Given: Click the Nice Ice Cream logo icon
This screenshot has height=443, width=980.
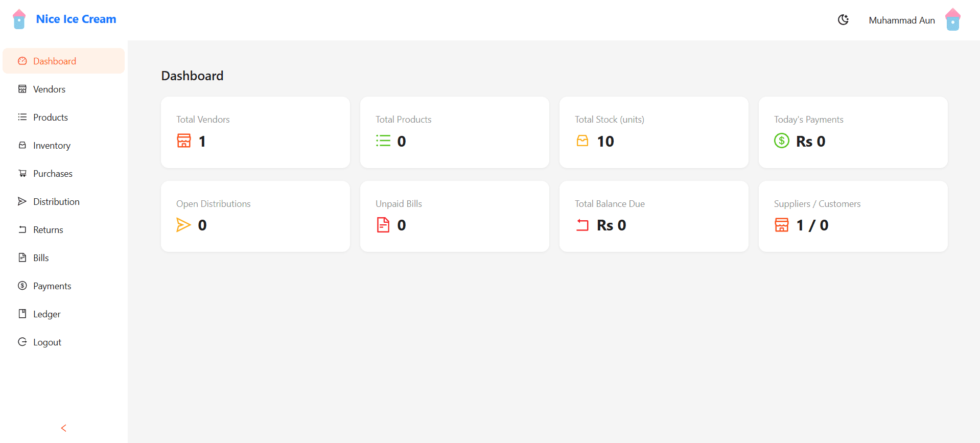Looking at the screenshot, I should (x=19, y=19).
